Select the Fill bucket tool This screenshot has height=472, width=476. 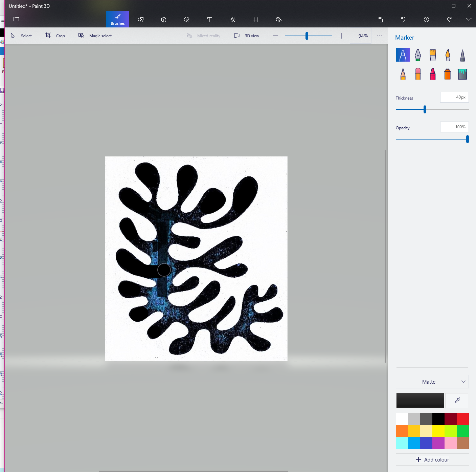click(462, 74)
